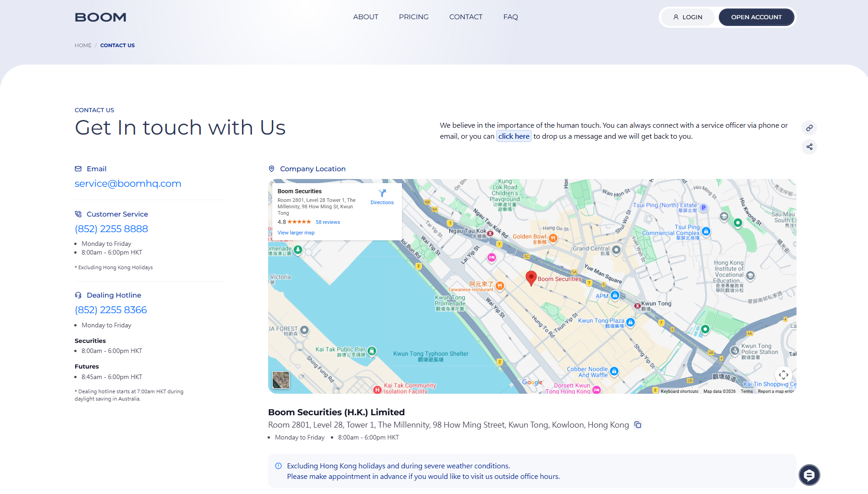This screenshot has height=494, width=868.
Task: Click APM shopping marker on map
Action: 615,295
